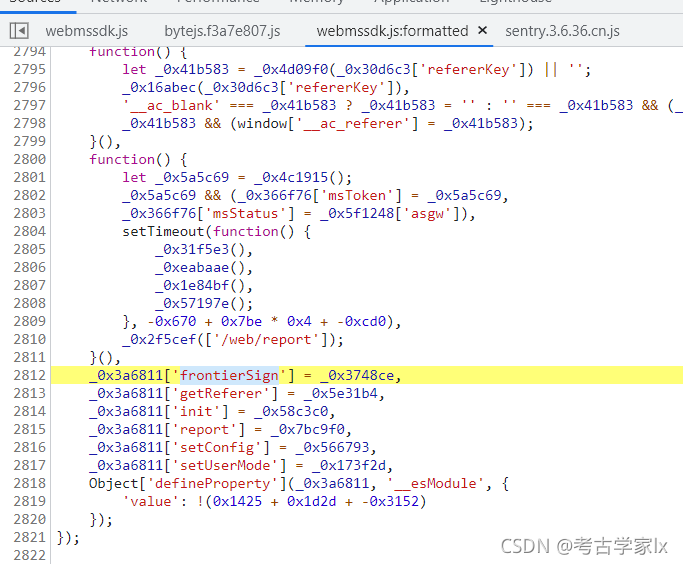This screenshot has width=683, height=564.
Task: Click the 'report' property string on line 2815
Action: tap(204, 429)
